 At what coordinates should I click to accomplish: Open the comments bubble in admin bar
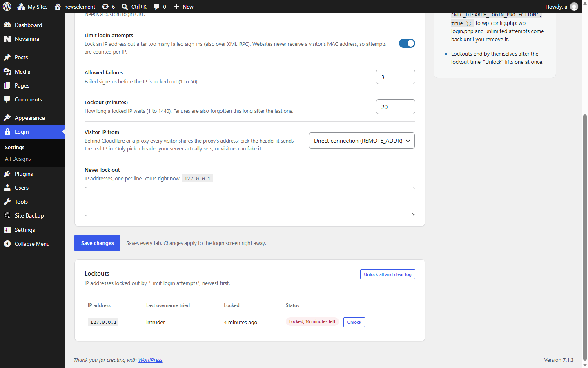[x=160, y=7]
